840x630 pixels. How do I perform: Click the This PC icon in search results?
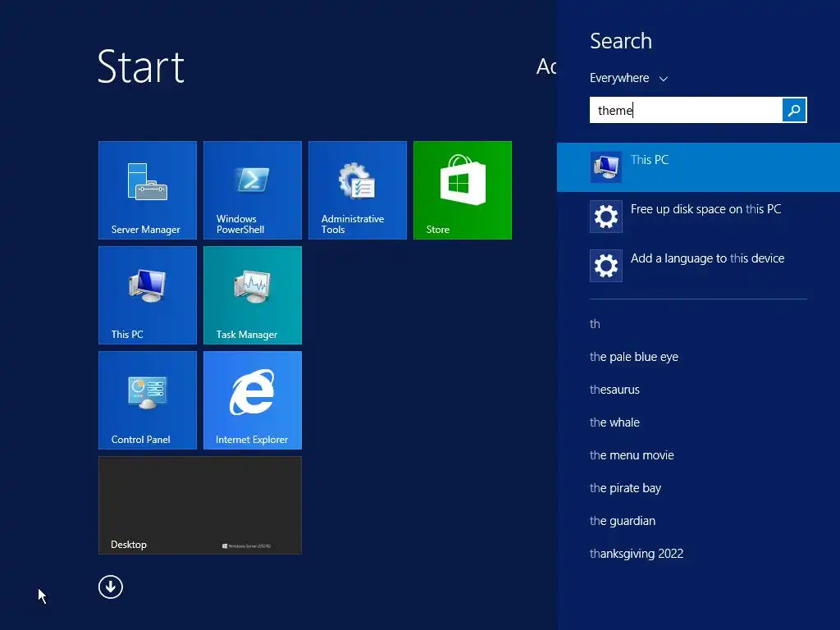click(x=606, y=167)
